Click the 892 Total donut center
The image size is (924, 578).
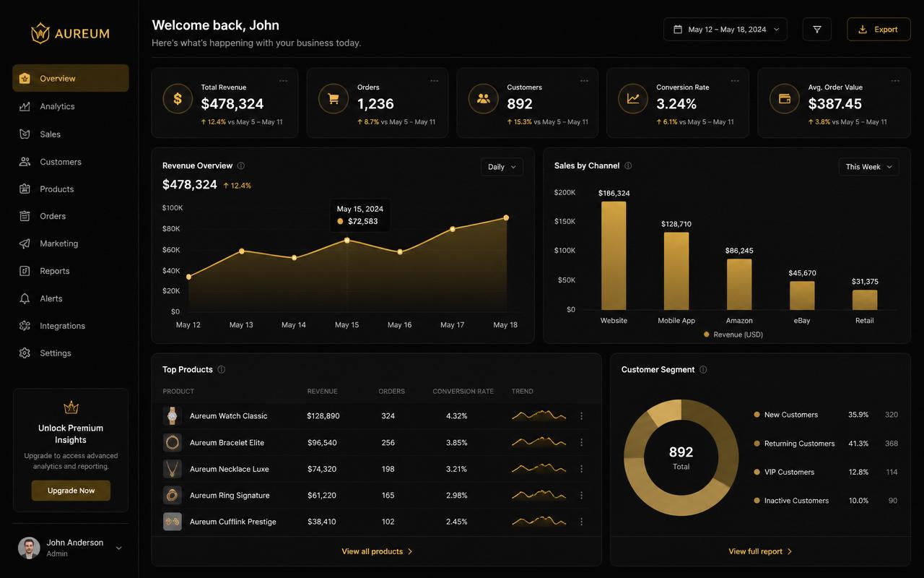pyautogui.click(x=681, y=457)
